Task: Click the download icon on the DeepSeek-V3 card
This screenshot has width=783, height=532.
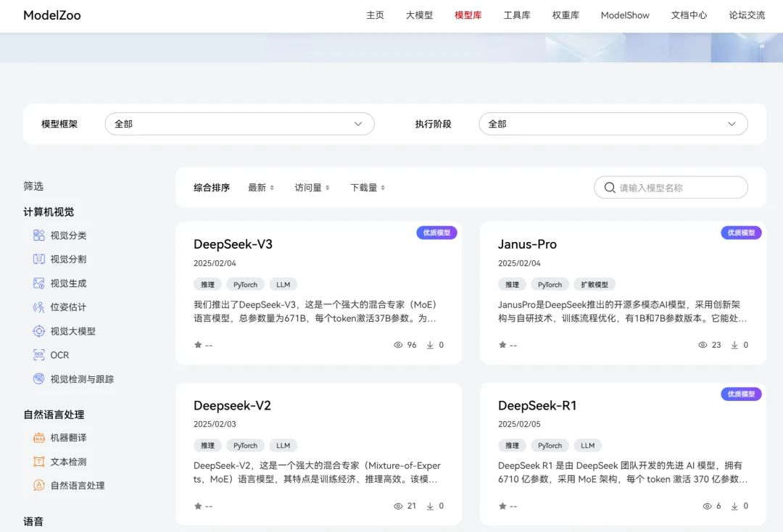Action: (x=431, y=345)
